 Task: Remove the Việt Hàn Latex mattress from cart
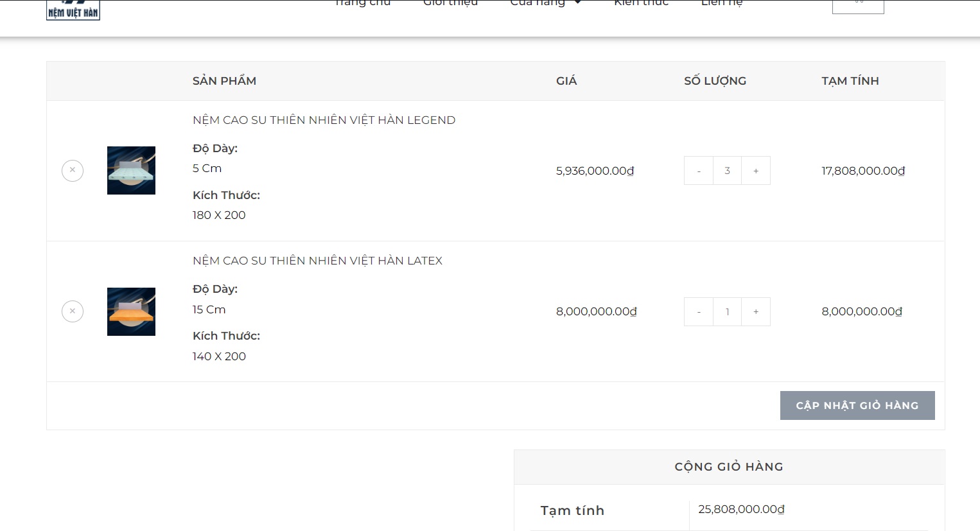73,311
